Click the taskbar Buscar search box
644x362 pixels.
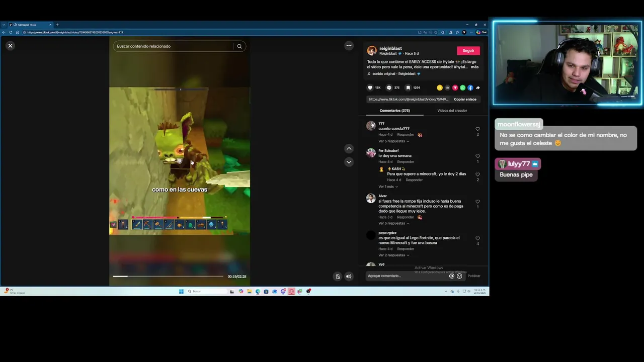(206, 291)
